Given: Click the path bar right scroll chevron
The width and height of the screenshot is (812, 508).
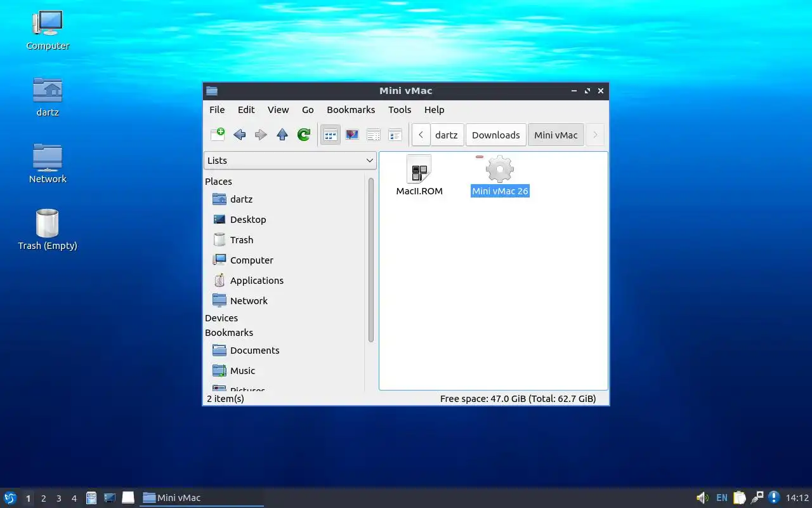Looking at the screenshot, I should pos(595,135).
